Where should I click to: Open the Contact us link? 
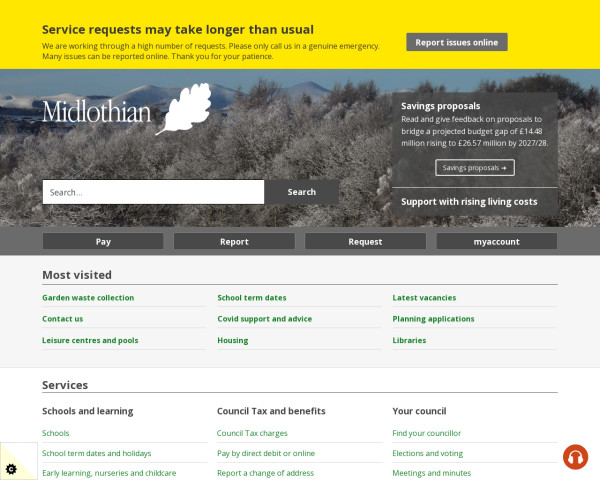click(63, 319)
